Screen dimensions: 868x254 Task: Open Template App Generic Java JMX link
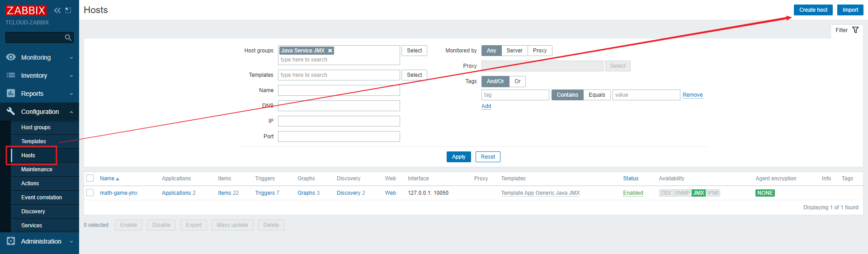540,193
